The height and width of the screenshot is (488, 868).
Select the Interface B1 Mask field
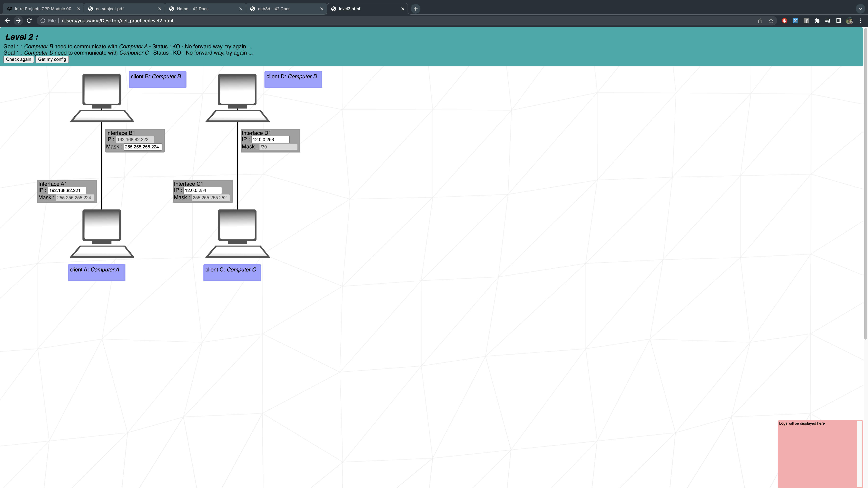pyautogui.click(x=143, y=147)
